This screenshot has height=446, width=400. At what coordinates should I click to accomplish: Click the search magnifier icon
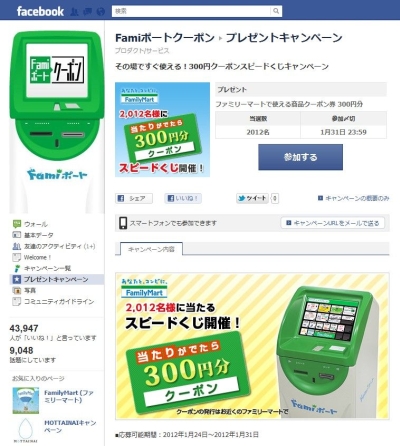[x=276, y=11]
